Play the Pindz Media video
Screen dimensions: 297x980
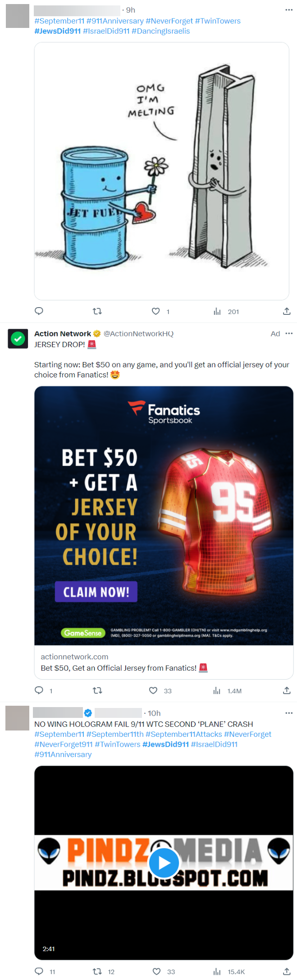[x=164, y=863]
